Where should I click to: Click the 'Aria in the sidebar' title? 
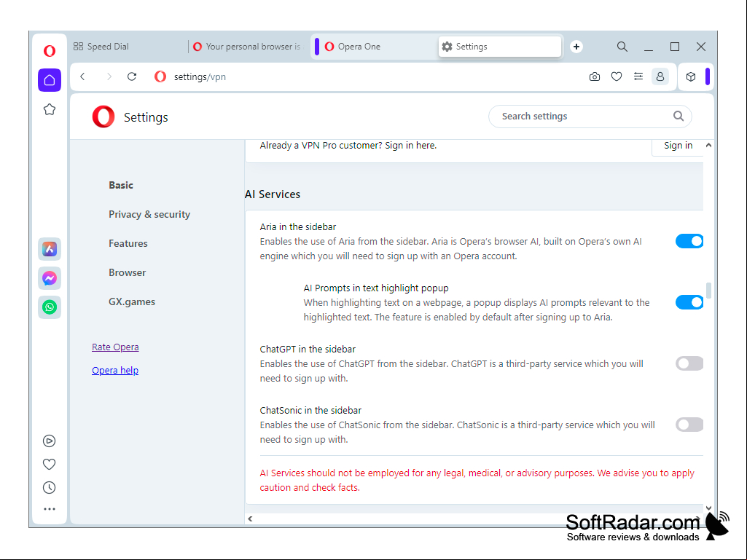298,227
